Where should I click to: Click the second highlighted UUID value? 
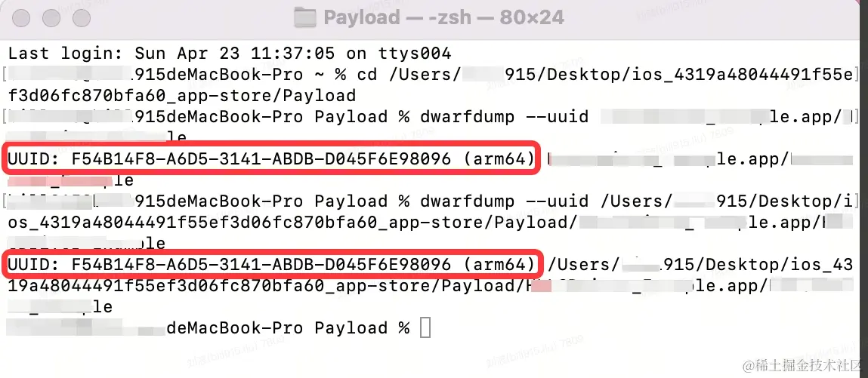click(x=261, y=266)
